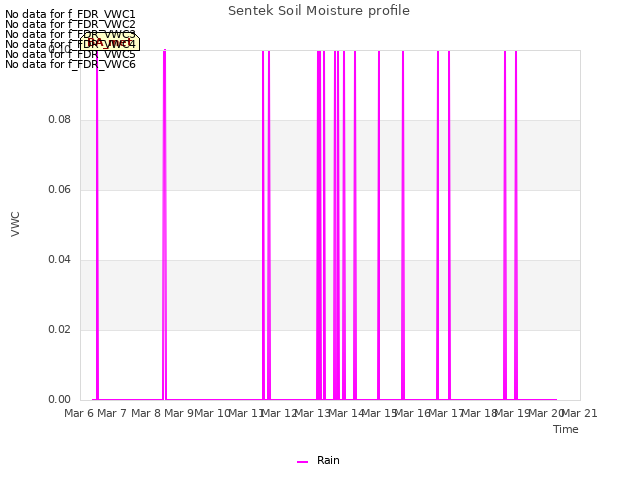Click the first rain spike near Mar 6
The height and width of the screenshot is (480, 640).
coord(97,224)
